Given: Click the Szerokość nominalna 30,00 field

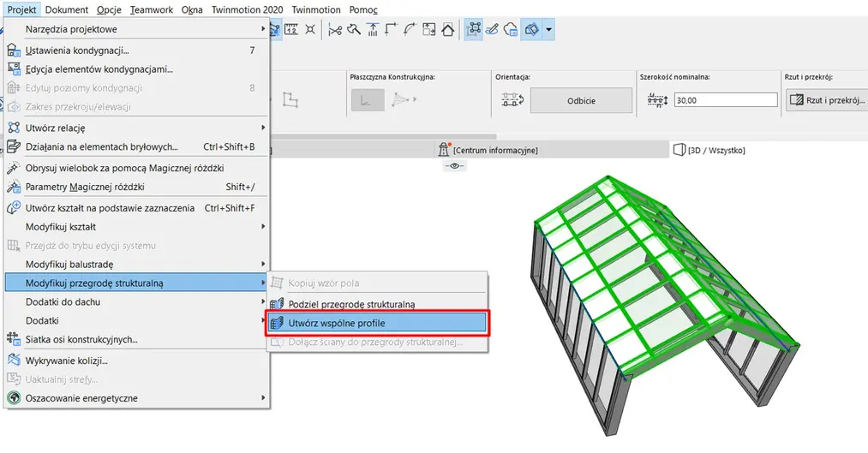Looking at the screenshot, I should click(x=726, y=100).
